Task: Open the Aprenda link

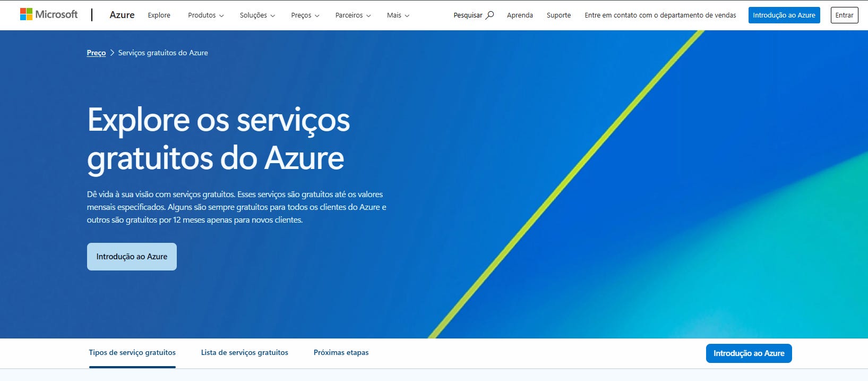Action: point(520,15)
